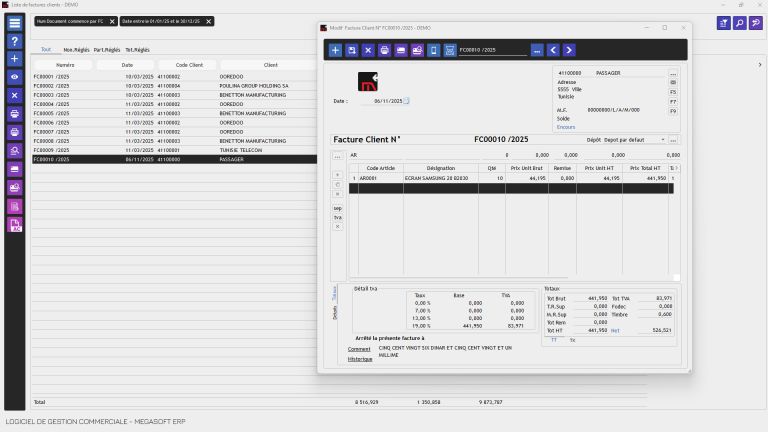The height and width of the screenshot is (432, 768).
Task: Switch to the Details vertical tab
Action: point(335,312)
